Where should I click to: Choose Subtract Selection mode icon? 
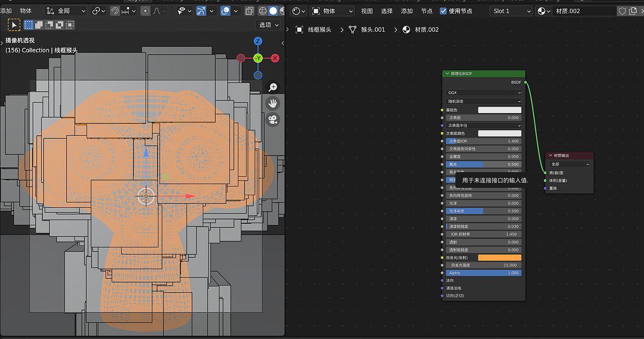click(49, 25)
